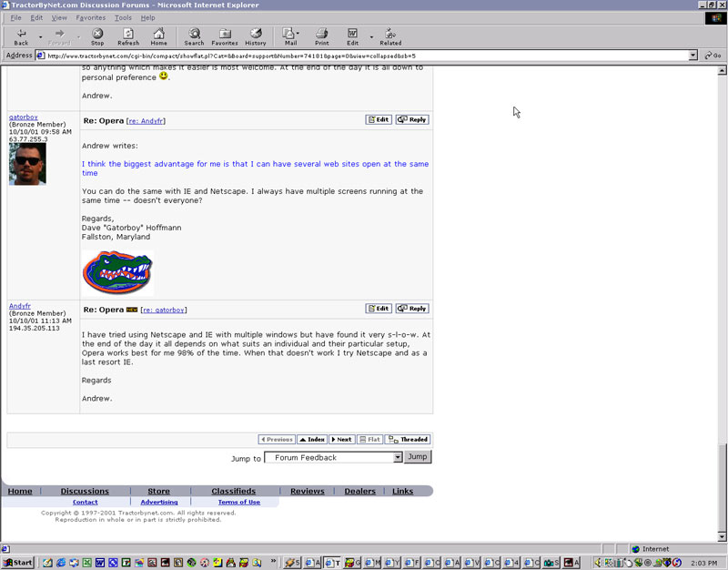Click the Related toolbar icon
Screen dimensions: 728x570
[390, 36]
